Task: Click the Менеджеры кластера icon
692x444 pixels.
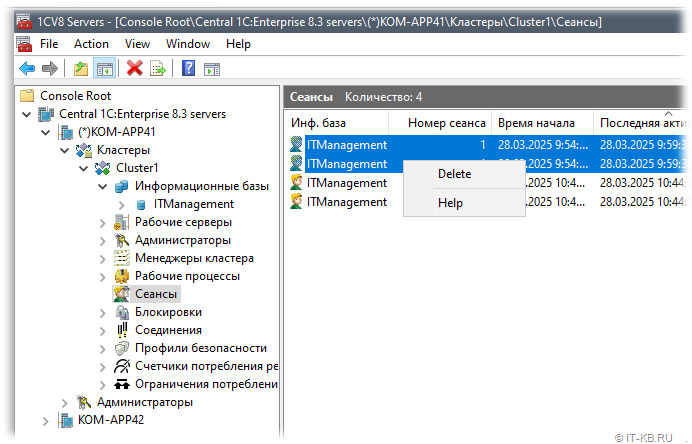Action: click(121, 258)
